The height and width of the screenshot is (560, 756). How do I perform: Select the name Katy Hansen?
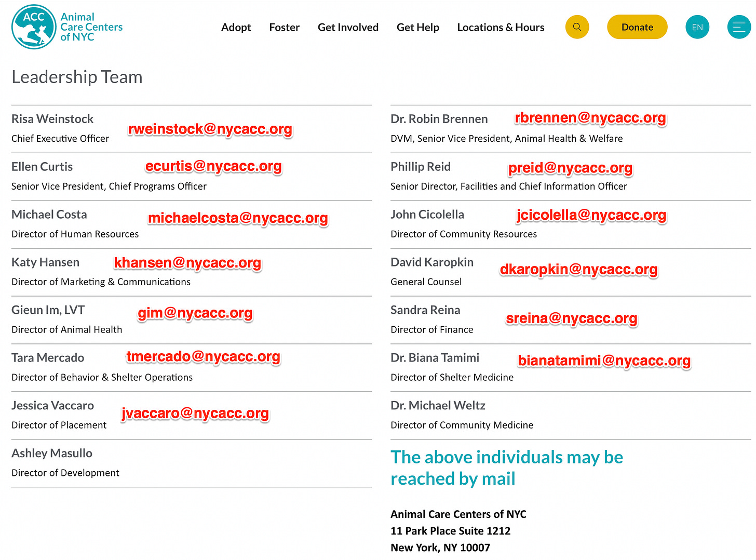point(46,262)
